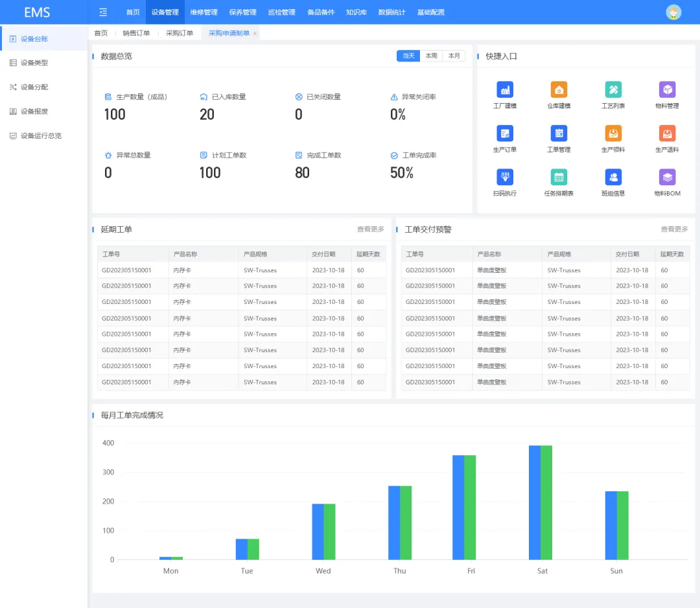Select the 当天 period toggle

pyautogui.click(x=408, y=56)
